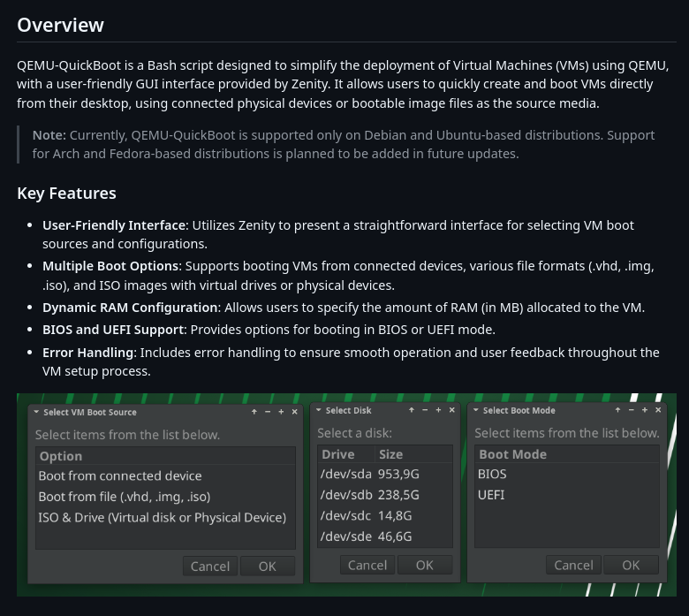
Task: Maximize the Select Boot Mode window
Action: (645, 410)
